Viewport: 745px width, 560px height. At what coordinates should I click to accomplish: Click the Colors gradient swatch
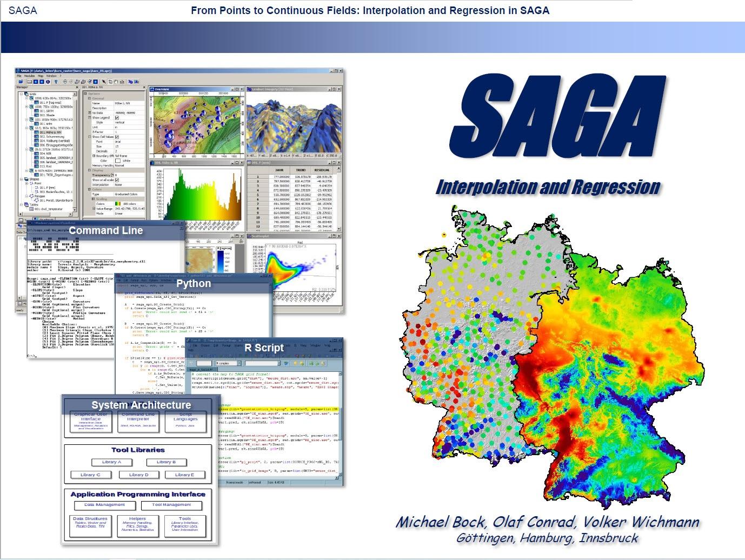click(118, 204)
